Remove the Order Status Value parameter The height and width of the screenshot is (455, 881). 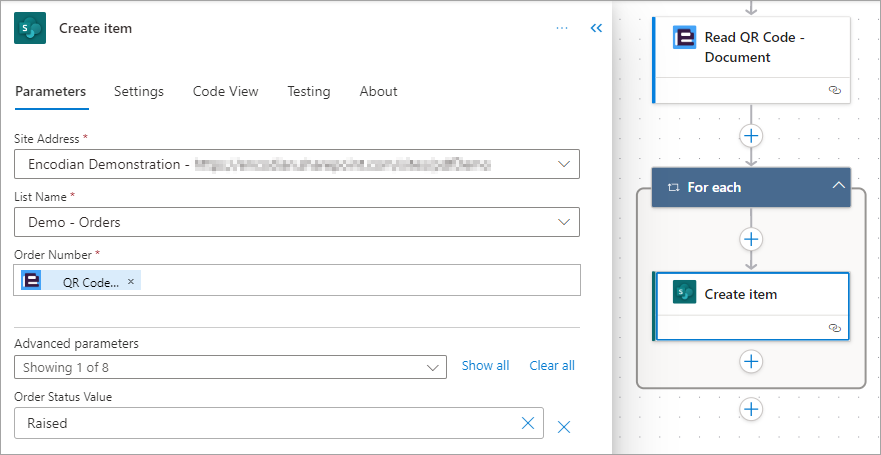tap(564, 427)
